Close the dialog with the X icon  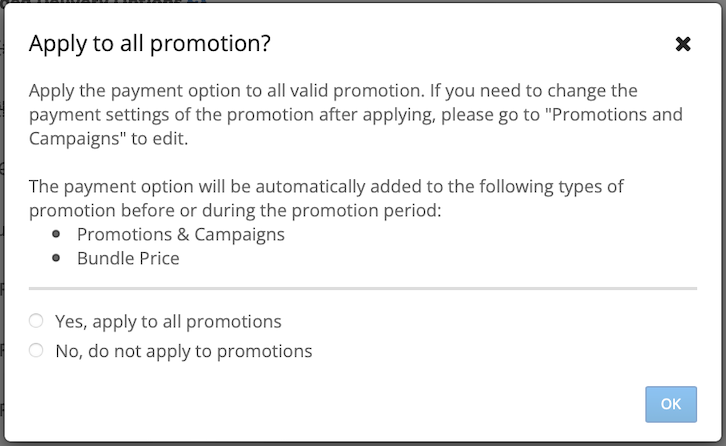coord(683,44)
